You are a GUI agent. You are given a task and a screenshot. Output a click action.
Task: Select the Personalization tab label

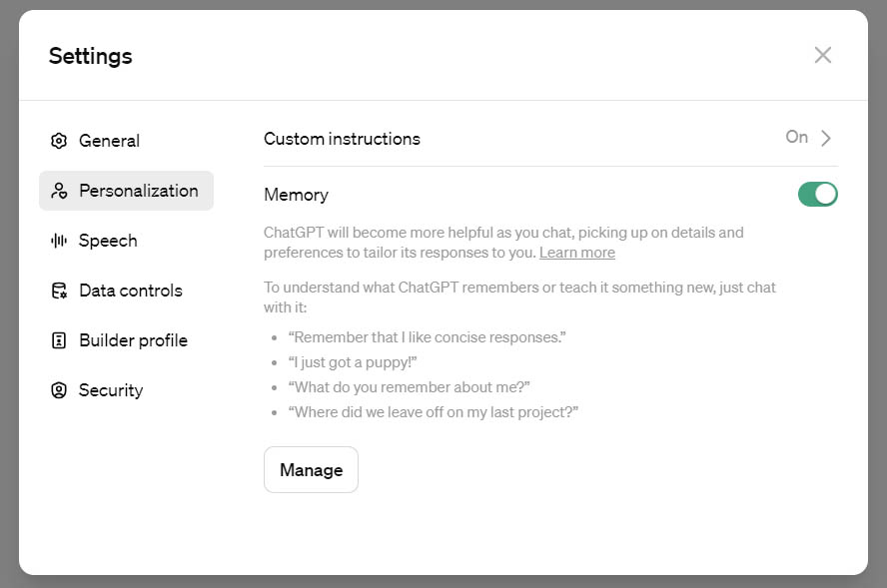(139, 191)
